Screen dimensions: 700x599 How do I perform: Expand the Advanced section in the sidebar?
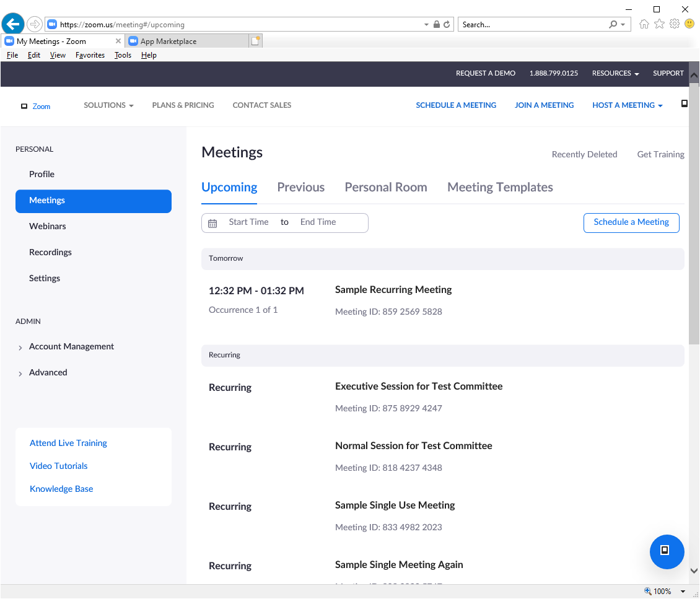pos(20,374)
